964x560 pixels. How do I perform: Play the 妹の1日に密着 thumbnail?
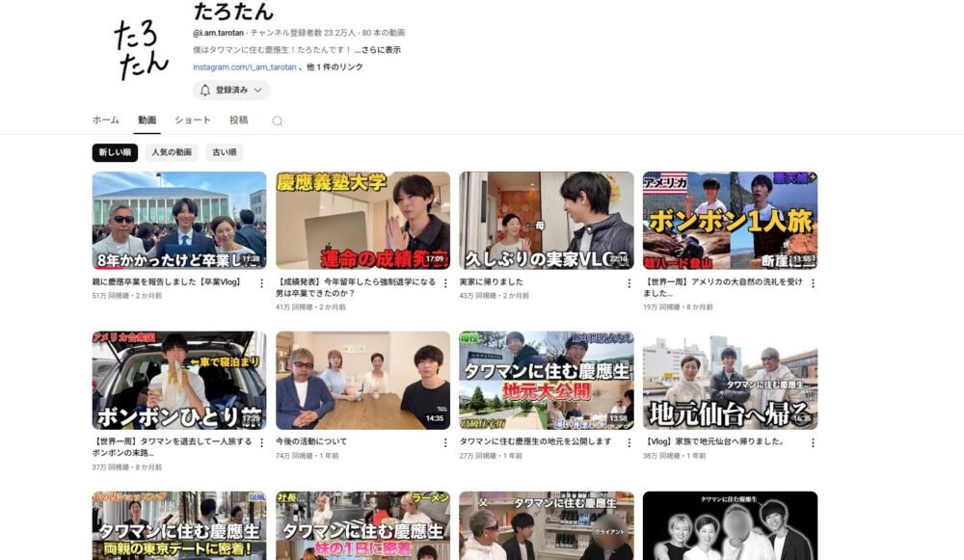click(362, 525)
